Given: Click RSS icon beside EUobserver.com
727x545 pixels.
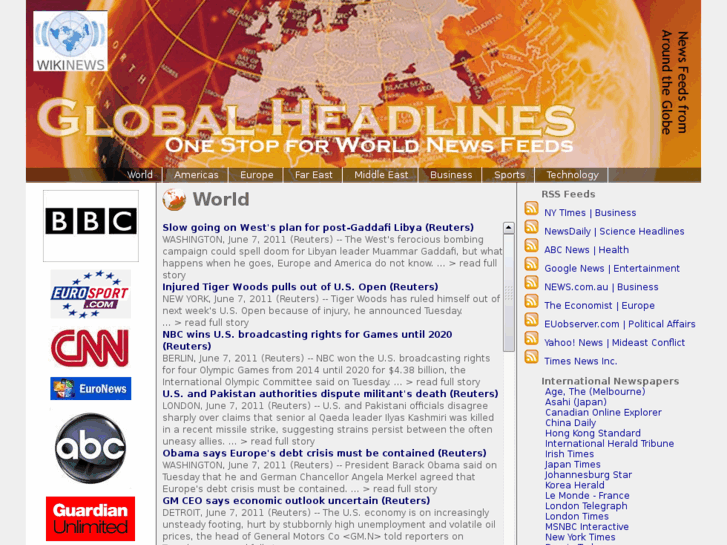Looking at the screenshot, I should coord(531,320).
